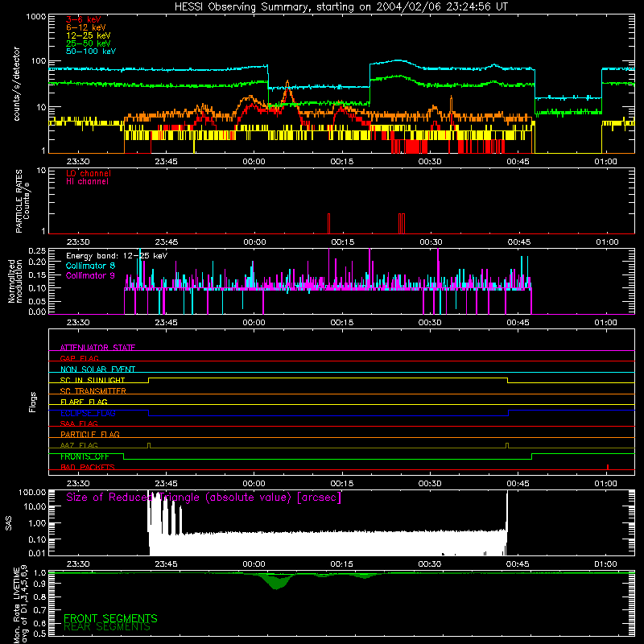Click the FLARE_FLAG label
Screen dimensions: 644x644
coord(84,402)
